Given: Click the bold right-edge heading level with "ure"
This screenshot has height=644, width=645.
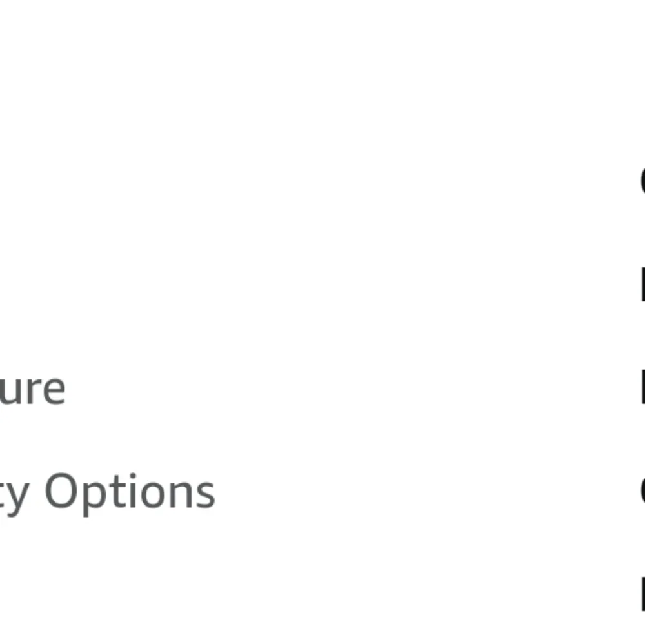Looking at the screenshot, I should coord(642,387).
